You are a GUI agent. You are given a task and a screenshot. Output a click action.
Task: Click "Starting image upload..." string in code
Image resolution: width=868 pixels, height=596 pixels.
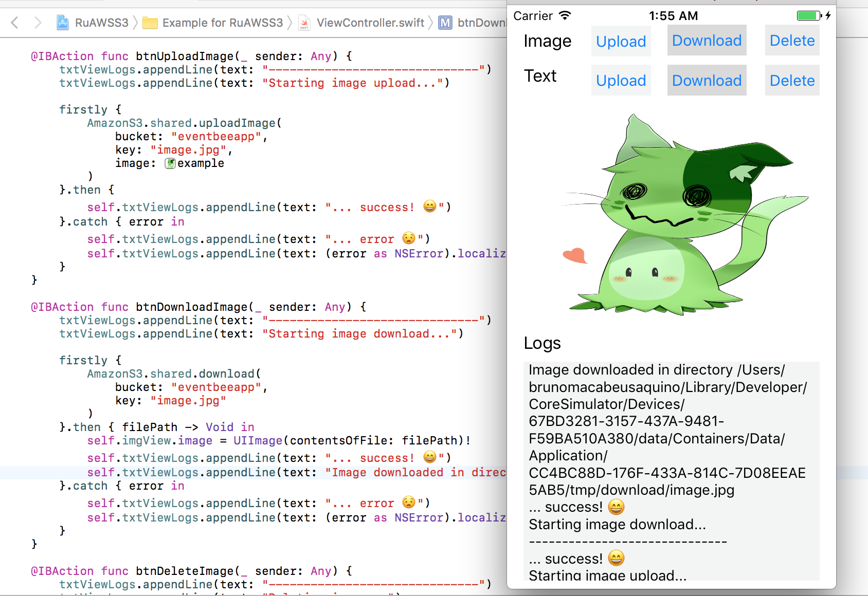click(x=353, y=83)
